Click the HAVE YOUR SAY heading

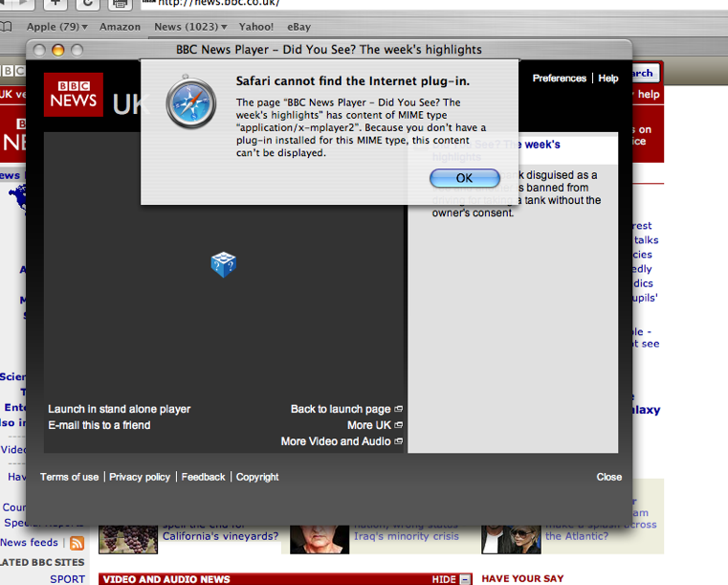point(522,578)
